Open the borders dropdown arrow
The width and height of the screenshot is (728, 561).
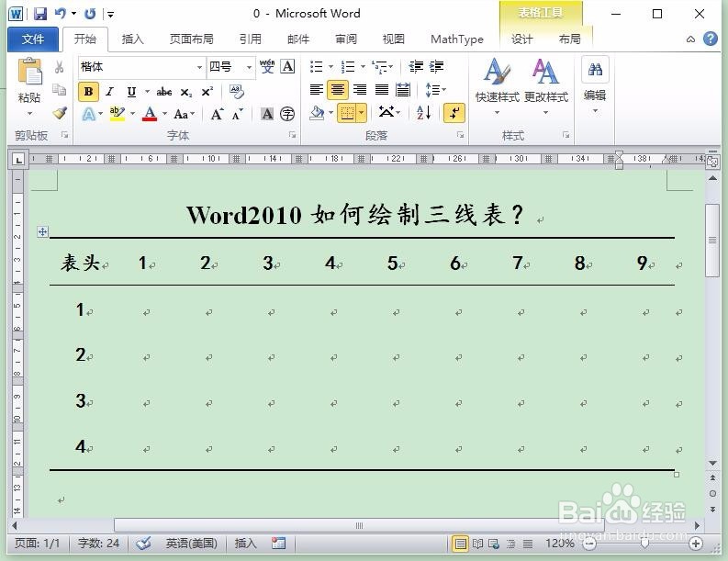(361, 112)
